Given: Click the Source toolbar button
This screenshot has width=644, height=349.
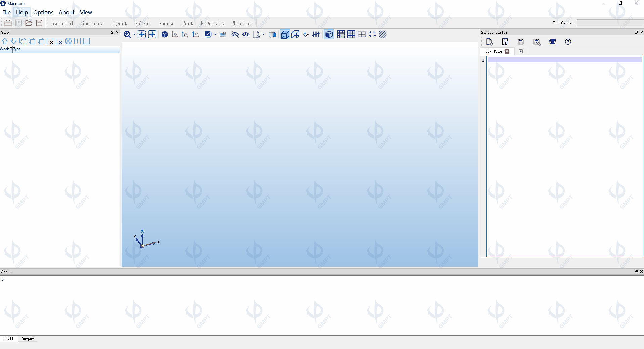Looking at the screenshot, I should [166, 23].
